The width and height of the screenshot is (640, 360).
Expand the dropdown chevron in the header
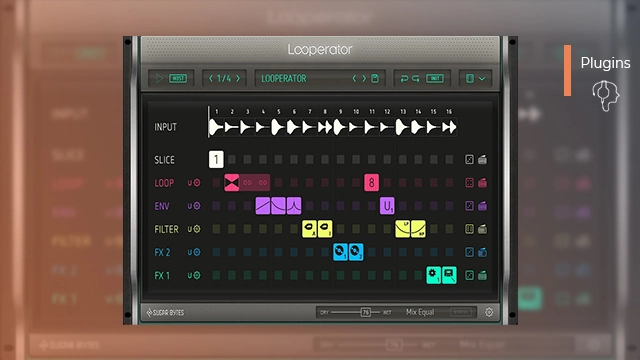pos(482,78)
